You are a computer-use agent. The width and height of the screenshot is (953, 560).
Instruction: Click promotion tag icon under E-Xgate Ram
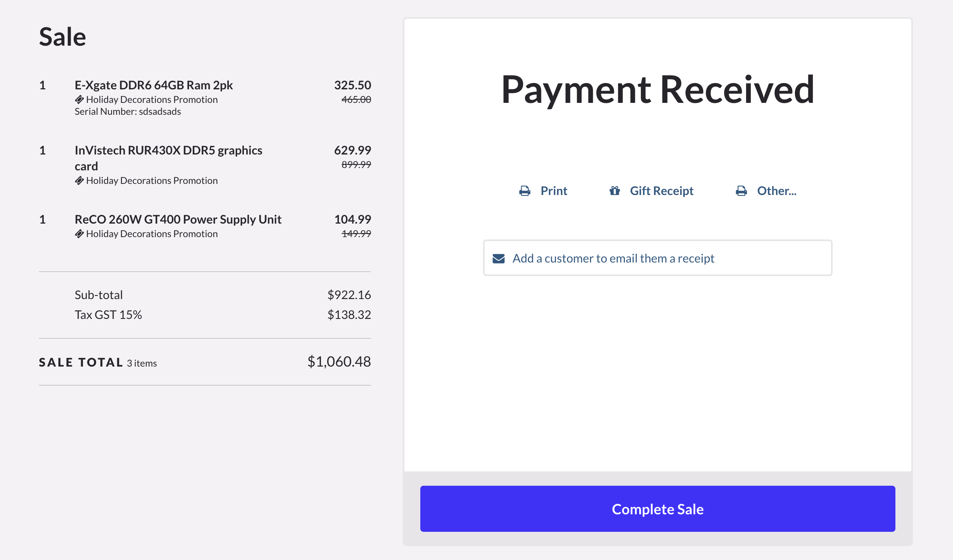pos(79,100)
